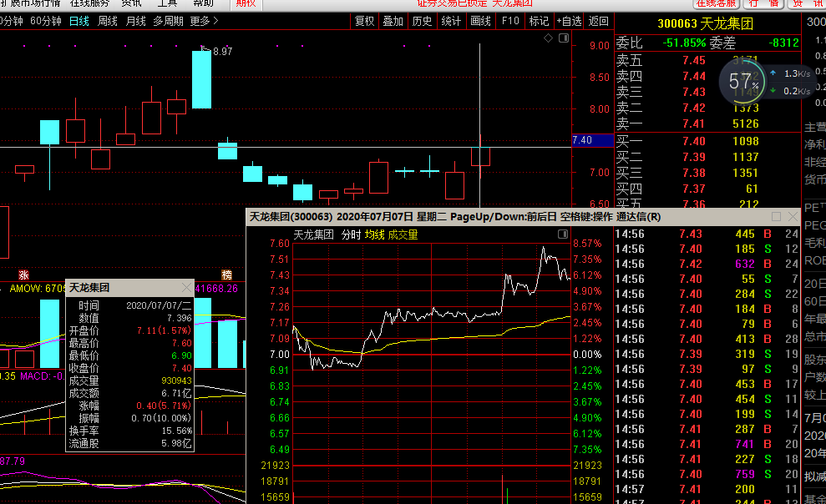This screenshot has height=504, width=826.
Task: Click the tick row 7.43 with volume 445
Action: point(707,234)
